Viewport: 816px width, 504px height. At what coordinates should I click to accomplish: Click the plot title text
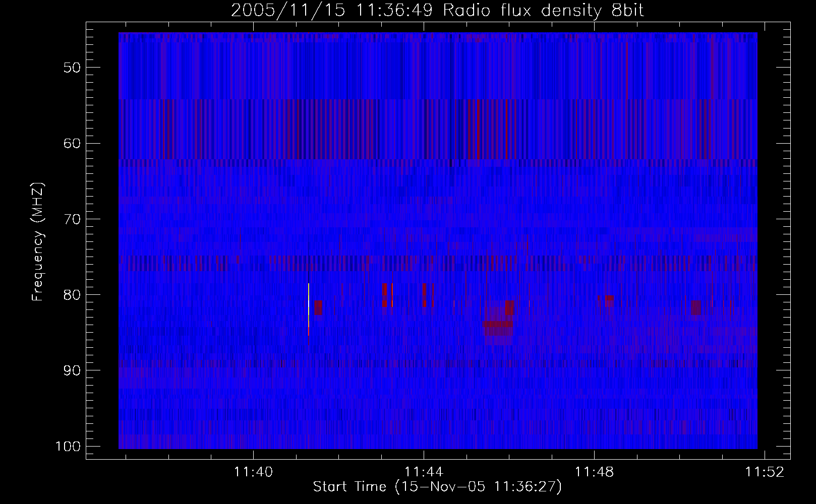tap(437, 10)
